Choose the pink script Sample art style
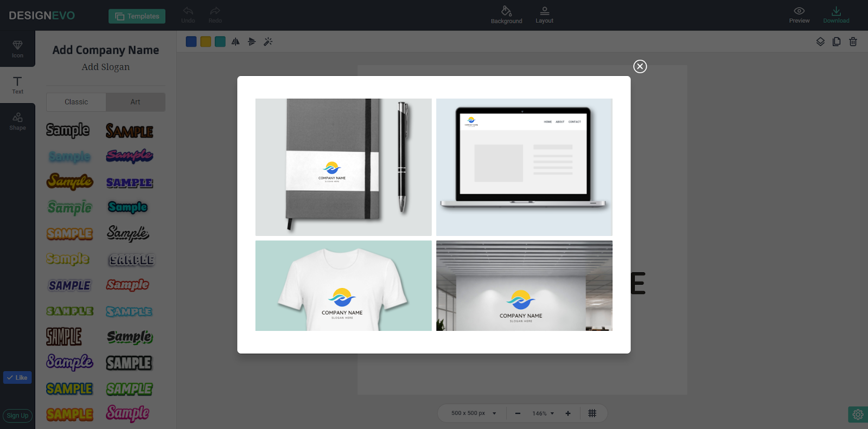The width and height of the screenshot is (868, 429). point(128,413)
